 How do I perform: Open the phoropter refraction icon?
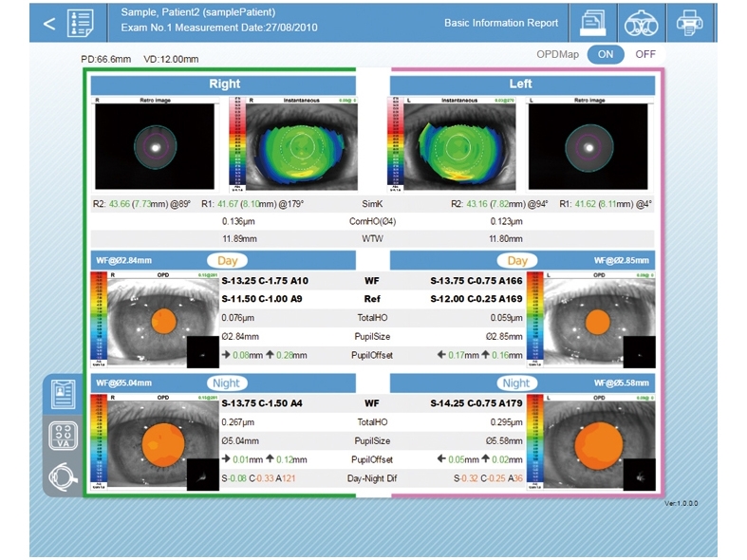(x=642, y=24)
